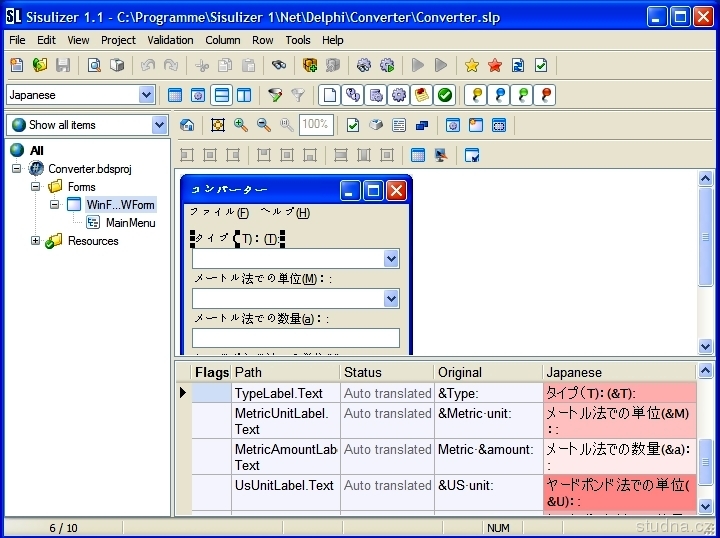Image resolution: width=720 pixels, height=538 pixels.
Task: Open the Project menu
Action: point(118,40)
